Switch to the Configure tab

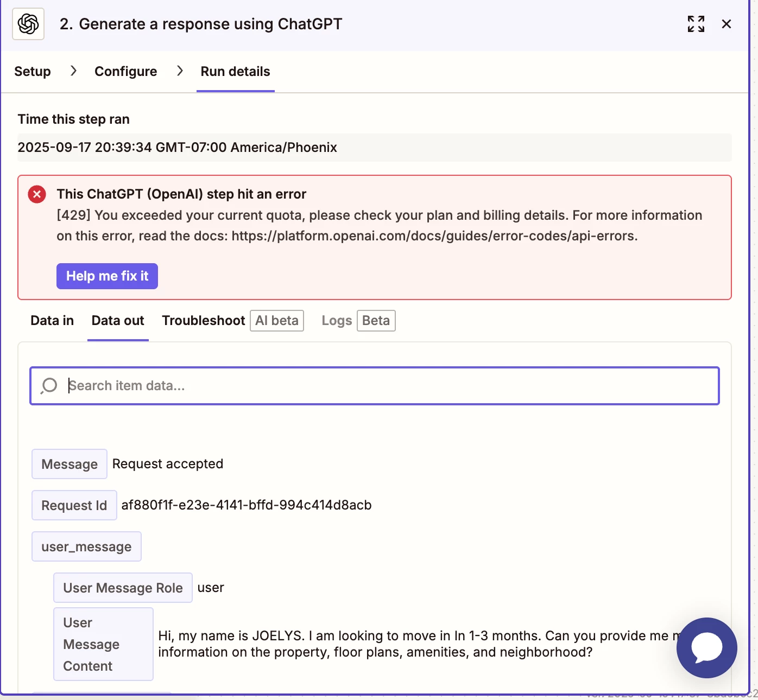(x=126, y=72)
